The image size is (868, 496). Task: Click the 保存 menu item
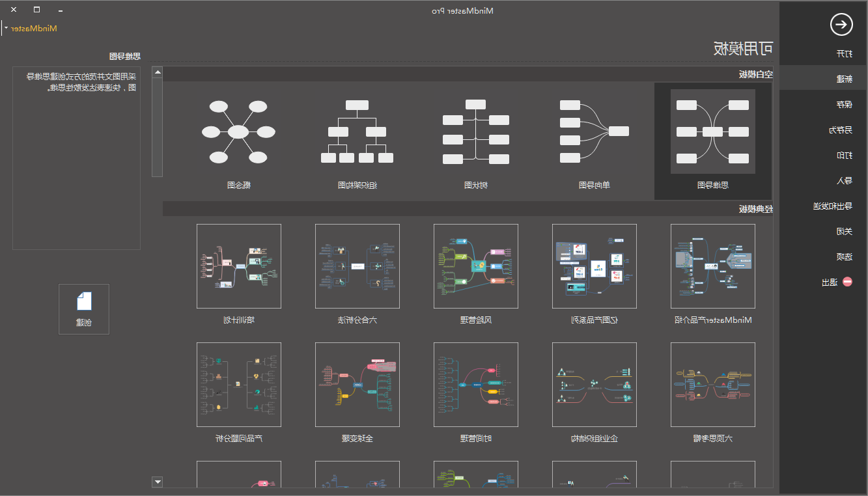pyautogui.click(x=845, y=104)
